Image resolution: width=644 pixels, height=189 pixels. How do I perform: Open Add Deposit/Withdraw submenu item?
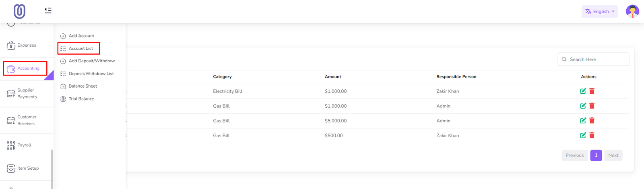(x=91, y=61)
